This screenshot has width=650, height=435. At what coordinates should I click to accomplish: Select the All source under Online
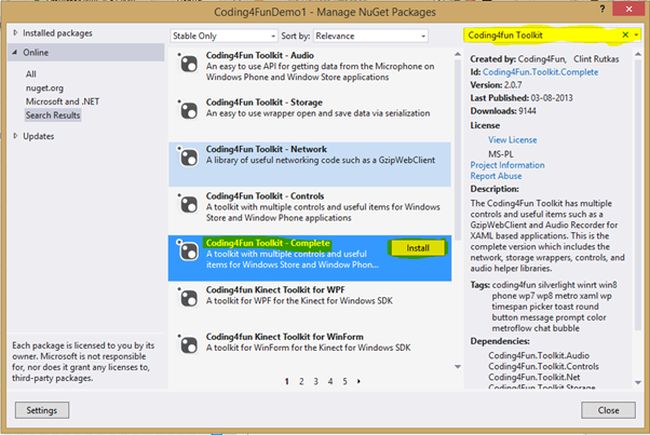coord(31,74)
